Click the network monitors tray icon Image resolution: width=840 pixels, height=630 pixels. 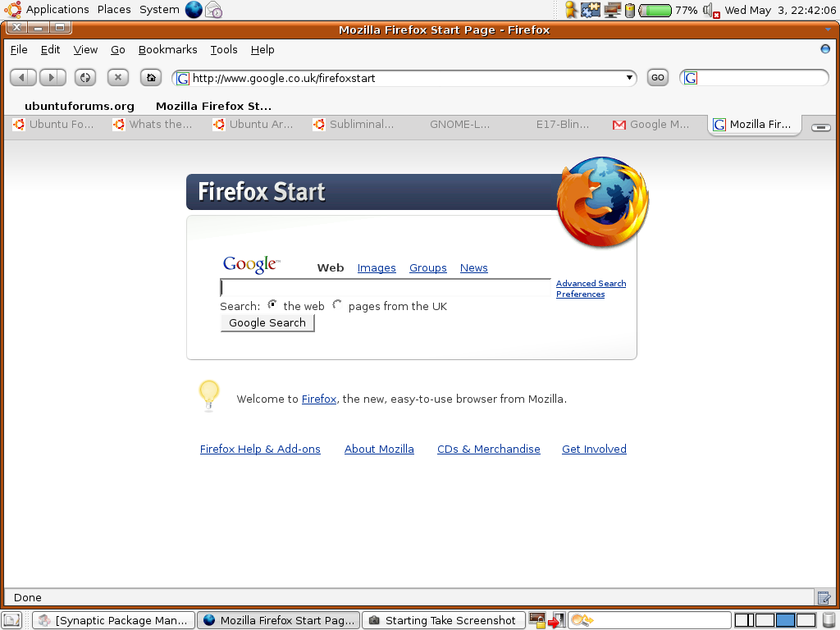[612, 10]
